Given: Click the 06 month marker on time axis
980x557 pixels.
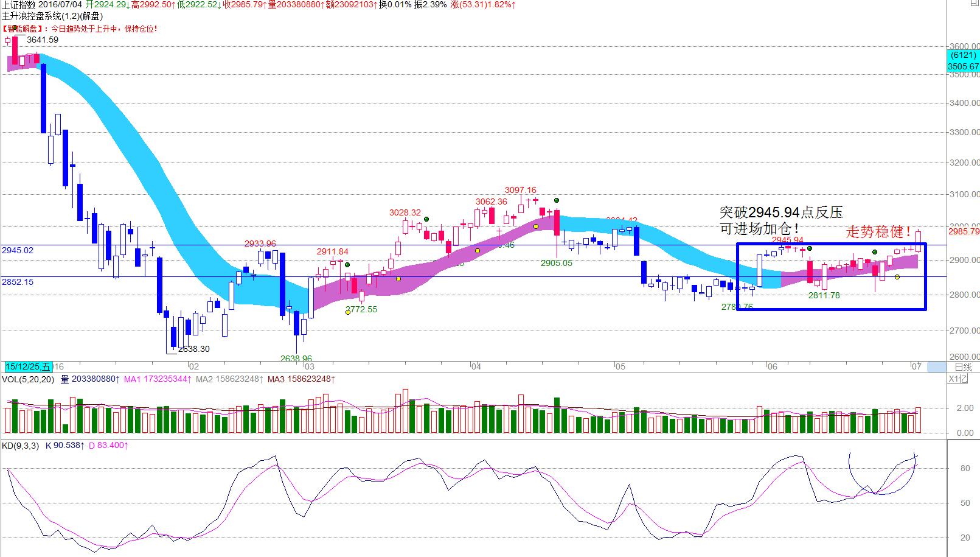Looking at the screenshot, I should tap(772, 366).
